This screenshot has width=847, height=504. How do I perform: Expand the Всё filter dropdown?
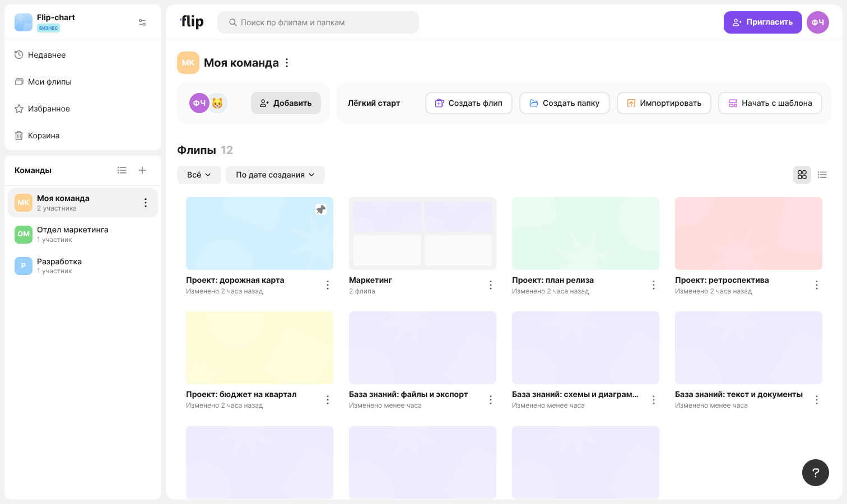[x=199, y=175]
